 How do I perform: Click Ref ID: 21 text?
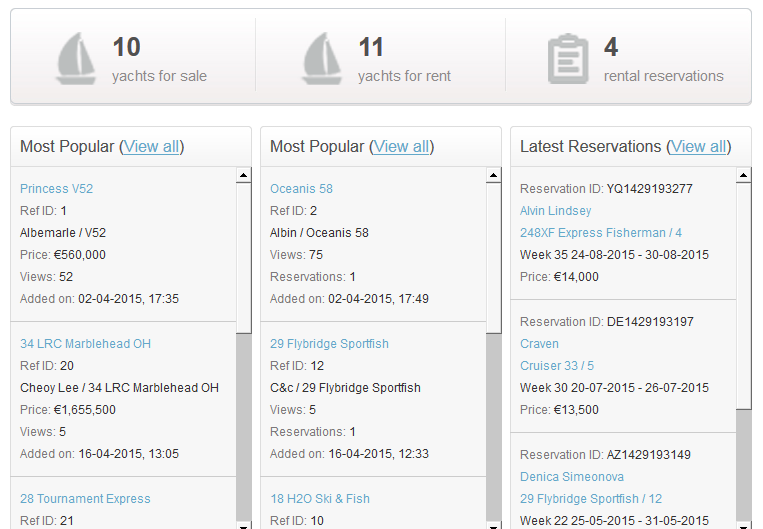pos(47,521)
